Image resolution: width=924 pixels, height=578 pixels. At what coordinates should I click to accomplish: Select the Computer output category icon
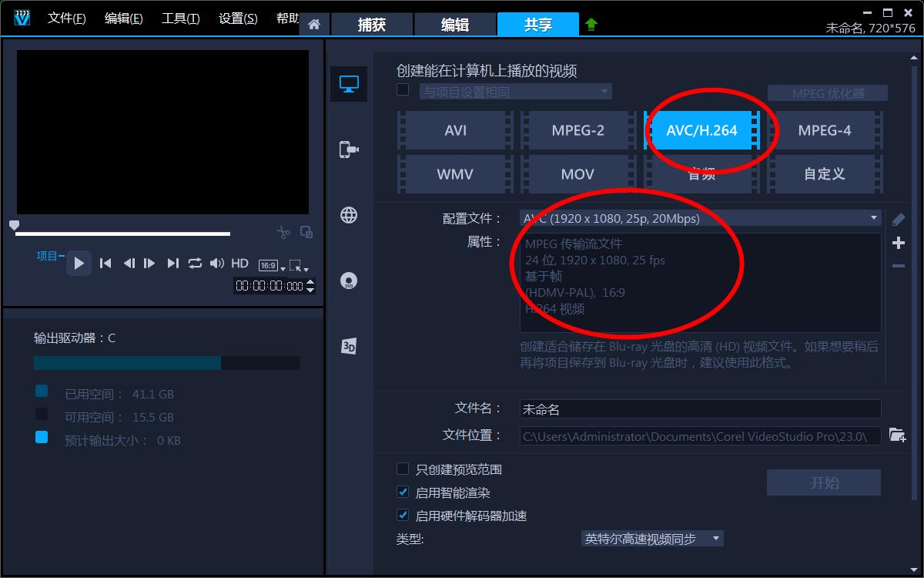click(349, 84)
